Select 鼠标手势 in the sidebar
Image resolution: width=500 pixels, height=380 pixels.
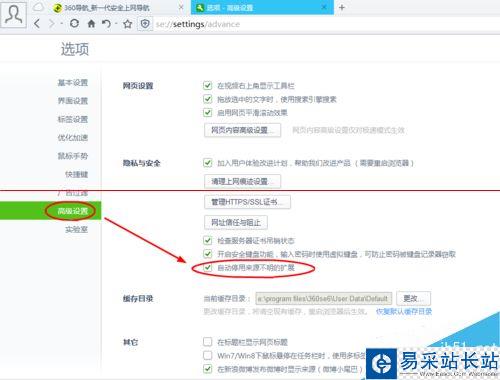[73, 156]
